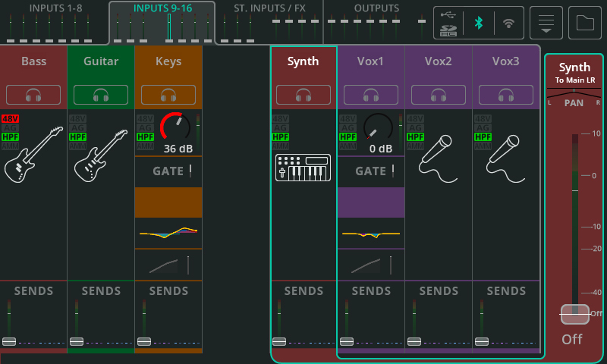Select Bass sends mini fader
Viewport: 607px width, 364px height.
click(9, 341)
